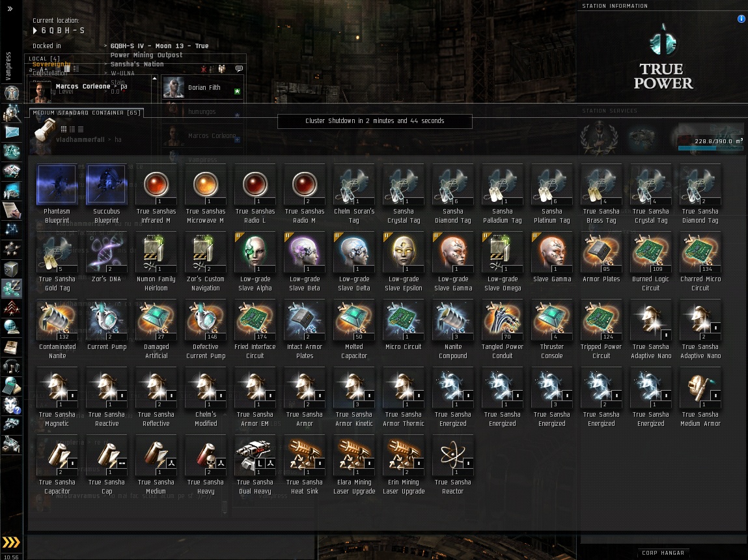Screen dimensions: 748x560
Task: Select the Low-grade Slave Alpha implant
Action: point(255,262)
